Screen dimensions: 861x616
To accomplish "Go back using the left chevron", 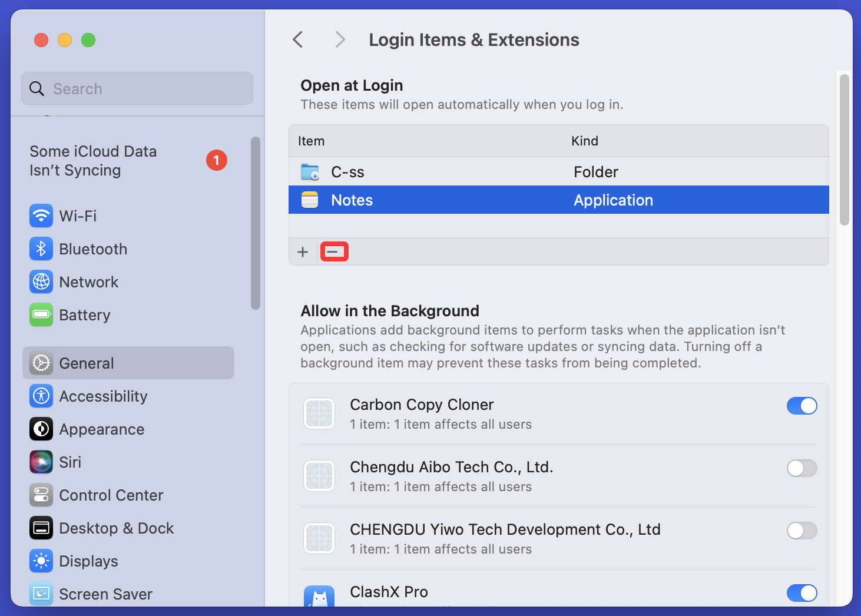I will click(x=298, y=39).
